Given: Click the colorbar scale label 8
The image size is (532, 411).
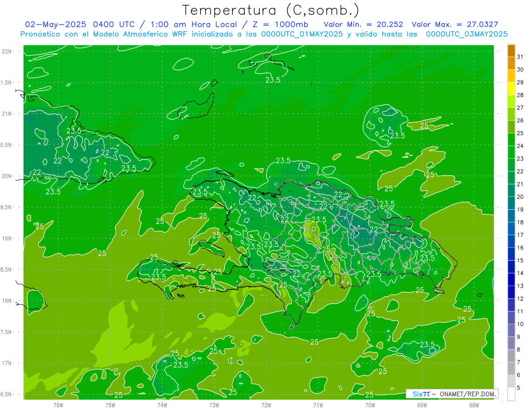Looking at the screenshot, I should click(519, 350).
